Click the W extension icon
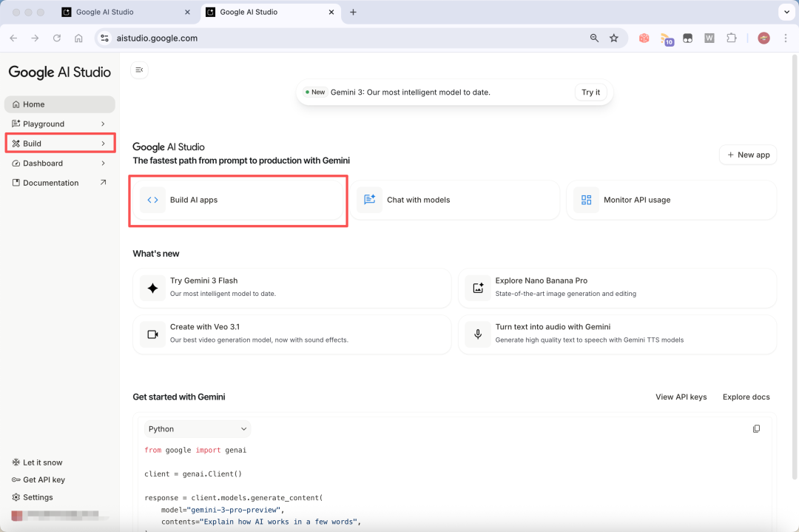Viewport: 799px width, 532px height. tap(709, 38)
